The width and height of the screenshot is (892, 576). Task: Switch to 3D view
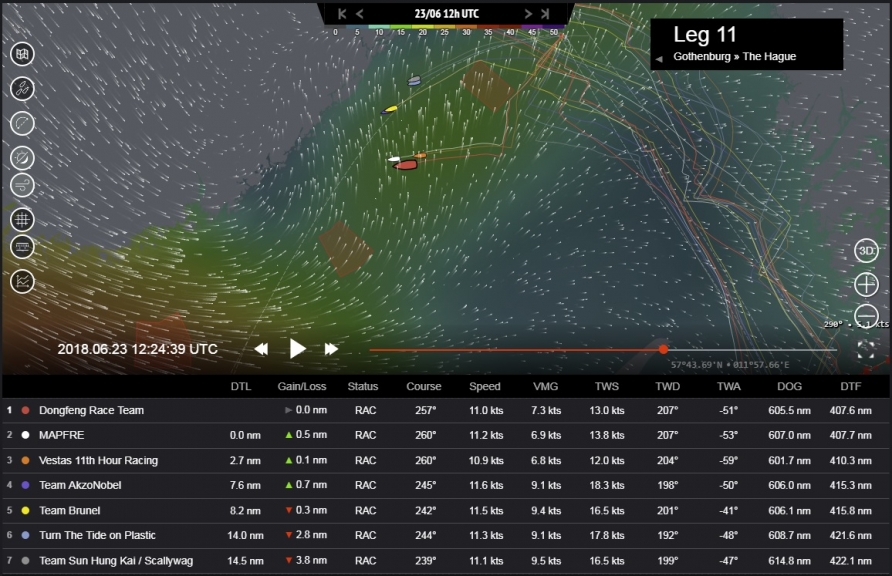pyautogui.click(x=866, y=251)
